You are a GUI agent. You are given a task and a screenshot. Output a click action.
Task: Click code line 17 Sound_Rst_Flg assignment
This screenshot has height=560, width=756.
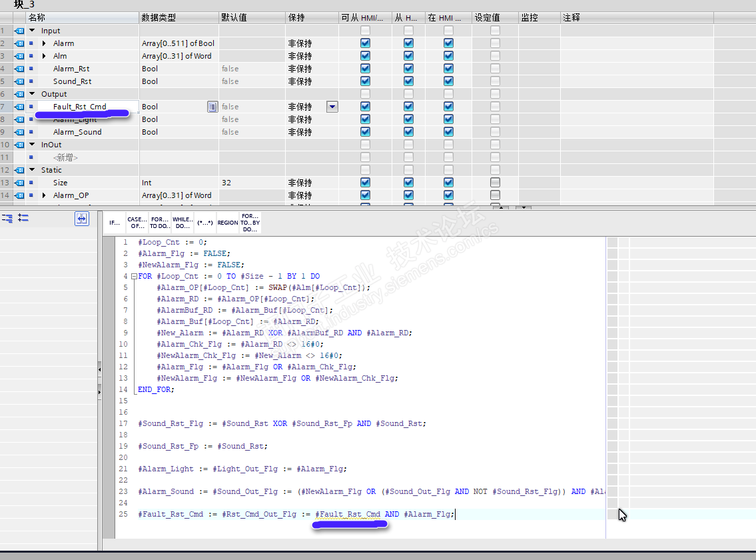[x=282, y=423]
